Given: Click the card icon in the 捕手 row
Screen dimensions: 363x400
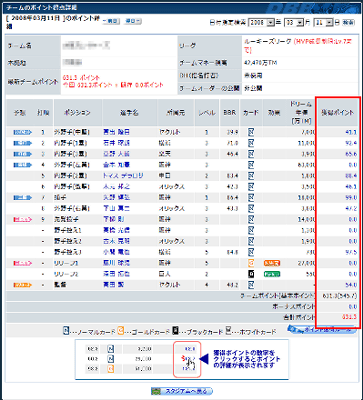Looking at the screenshot, I should 251,198.
